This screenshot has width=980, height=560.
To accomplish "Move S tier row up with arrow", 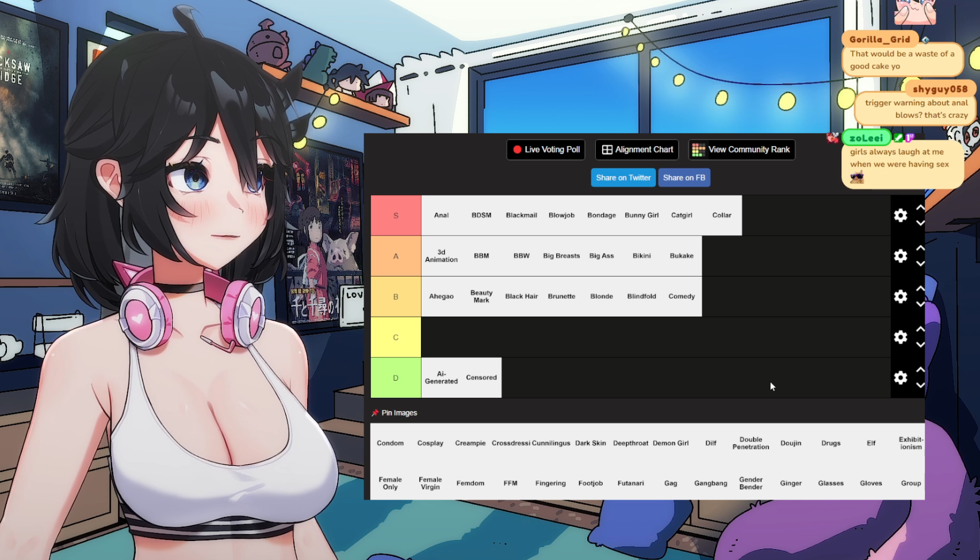I will [x=920, y=208].
